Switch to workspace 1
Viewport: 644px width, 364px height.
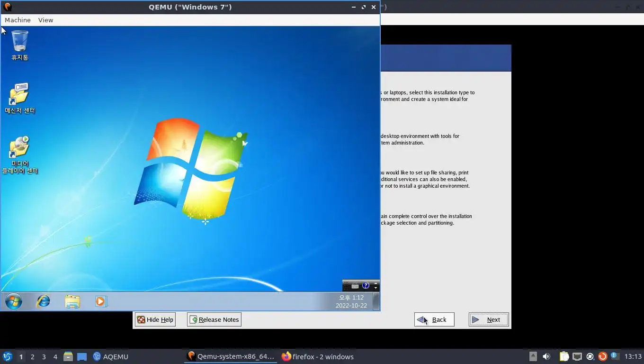21,357
